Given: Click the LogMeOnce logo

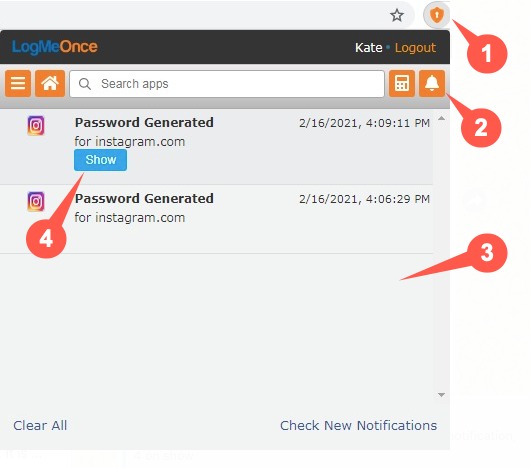Looking at the screenshot, I should click(x=55, y=47).
